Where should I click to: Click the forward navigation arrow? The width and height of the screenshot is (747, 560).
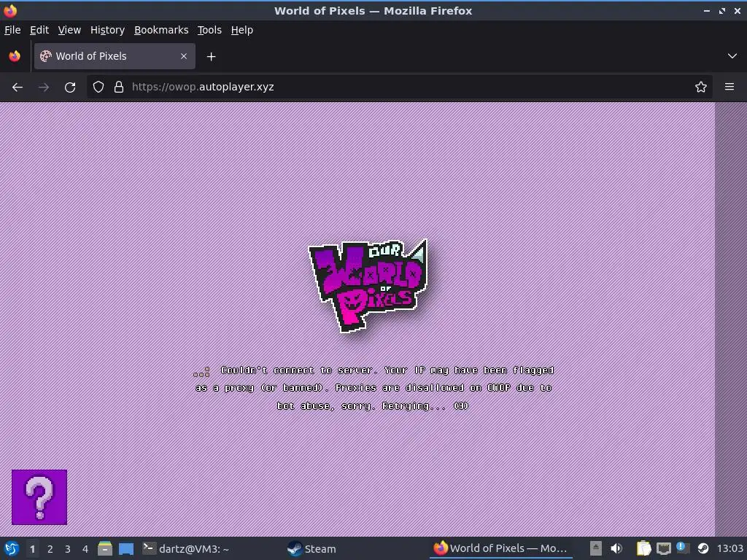[44, 87]
